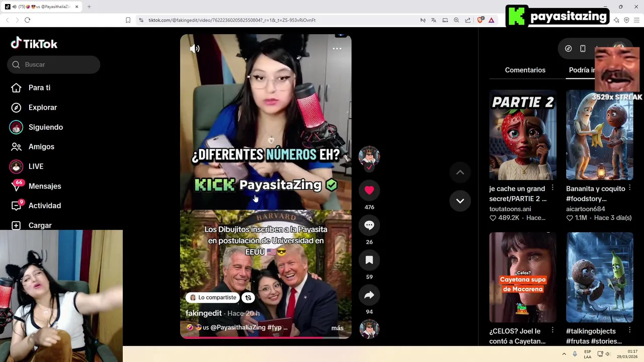Mute the video with speaker icon
This screenshot has height=362, width=644.
coord(195,49)
